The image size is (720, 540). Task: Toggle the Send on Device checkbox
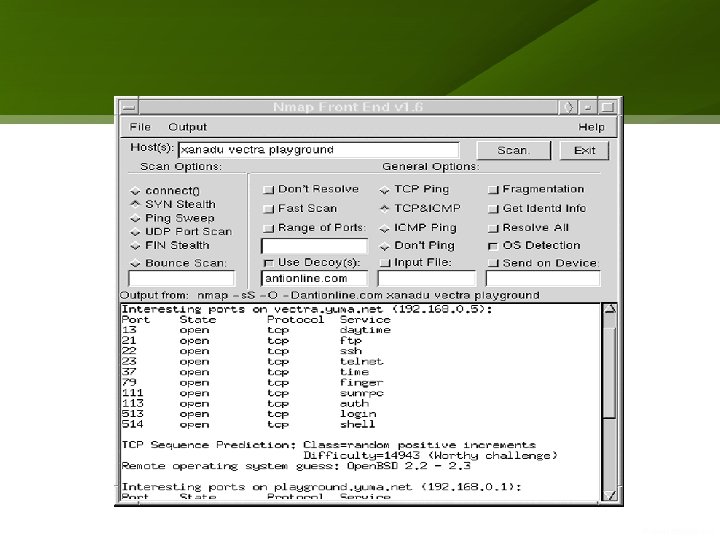point(493,263)
